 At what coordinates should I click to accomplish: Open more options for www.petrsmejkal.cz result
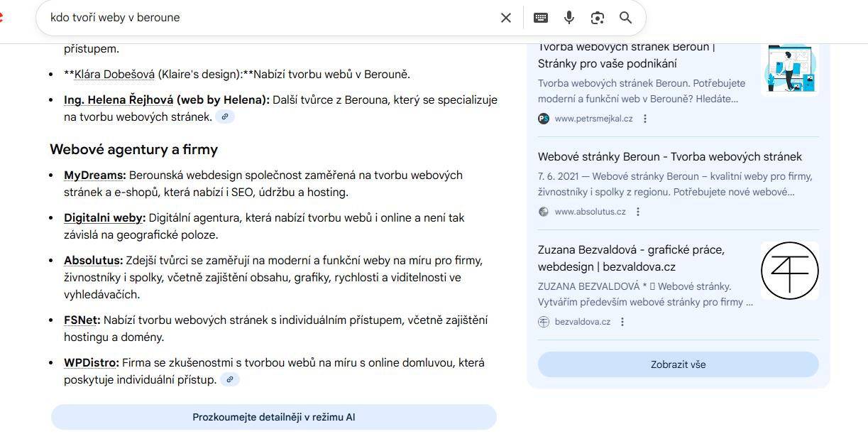click(645, 119)
